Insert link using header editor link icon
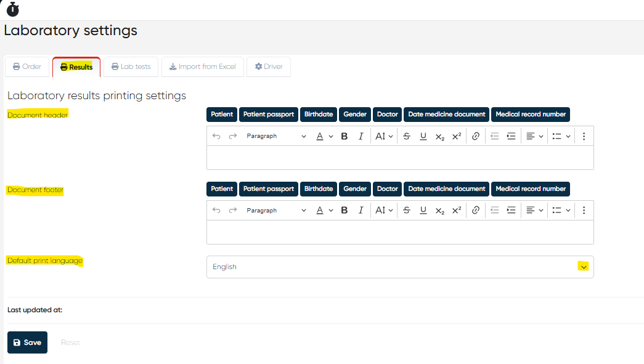This screenshot has height=364, width=644. 475,136
